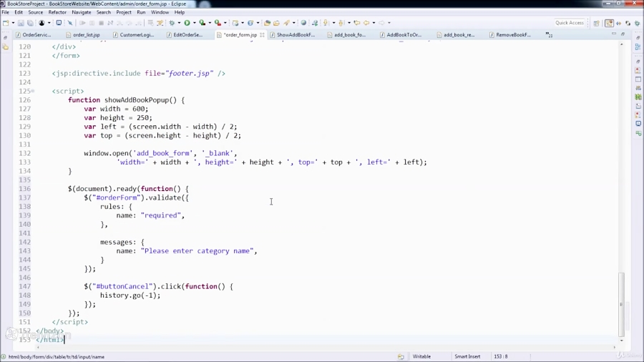
Task: Click the Save All toolbar icon
Action: click(x=30, y=23)
